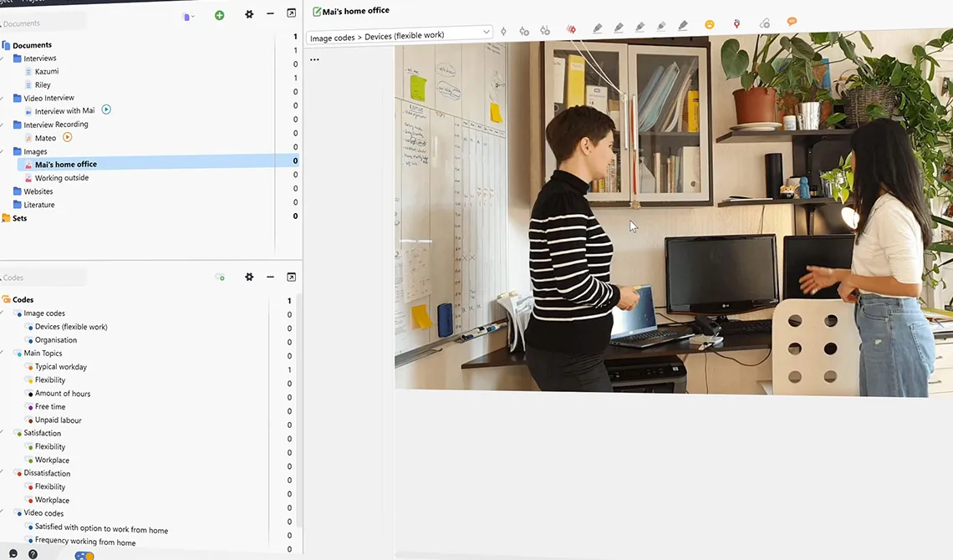Select the Kazumi interview document

coord(47,72)
